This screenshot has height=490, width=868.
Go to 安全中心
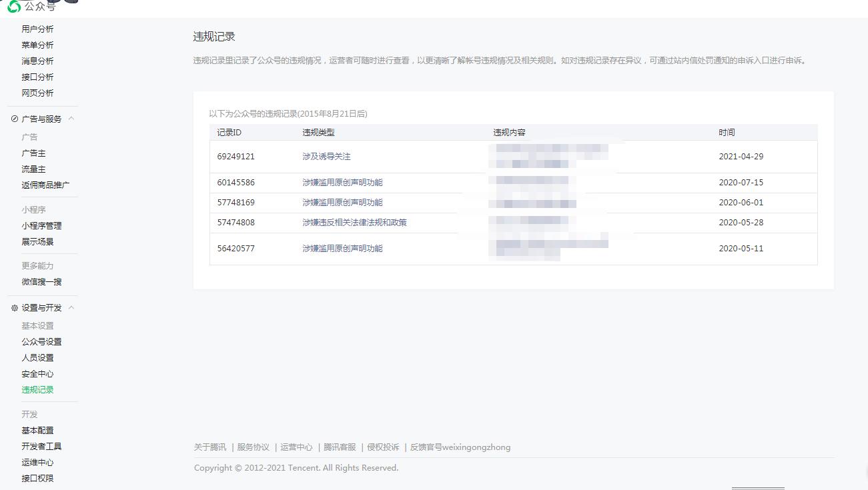37,374
